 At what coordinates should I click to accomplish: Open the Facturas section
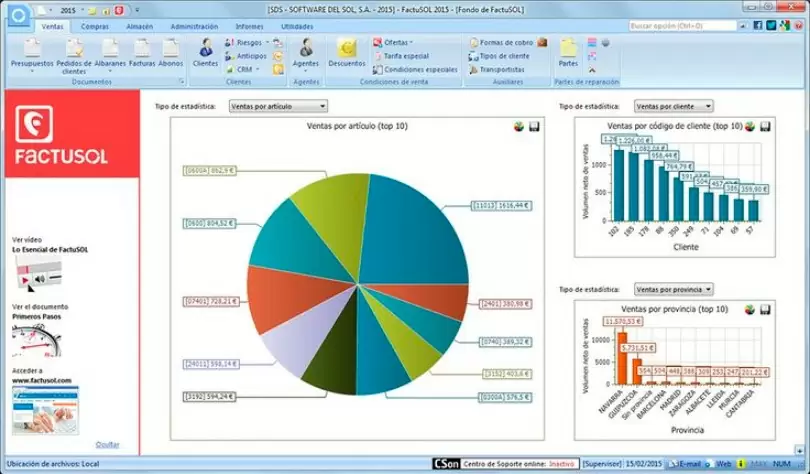pyautogui.click(x=142, y=53)
